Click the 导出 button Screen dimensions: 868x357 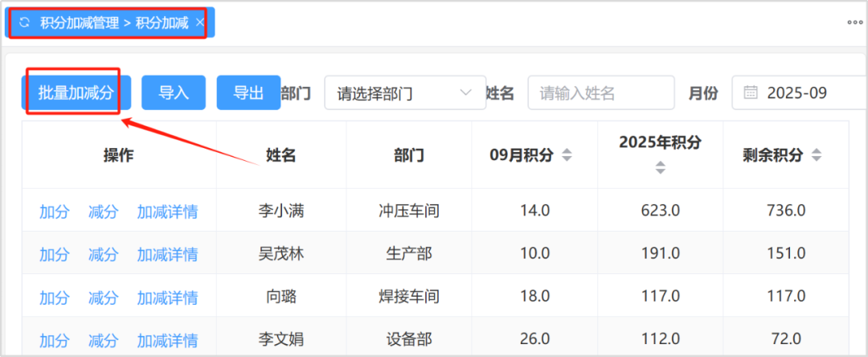tap(248, 92)
